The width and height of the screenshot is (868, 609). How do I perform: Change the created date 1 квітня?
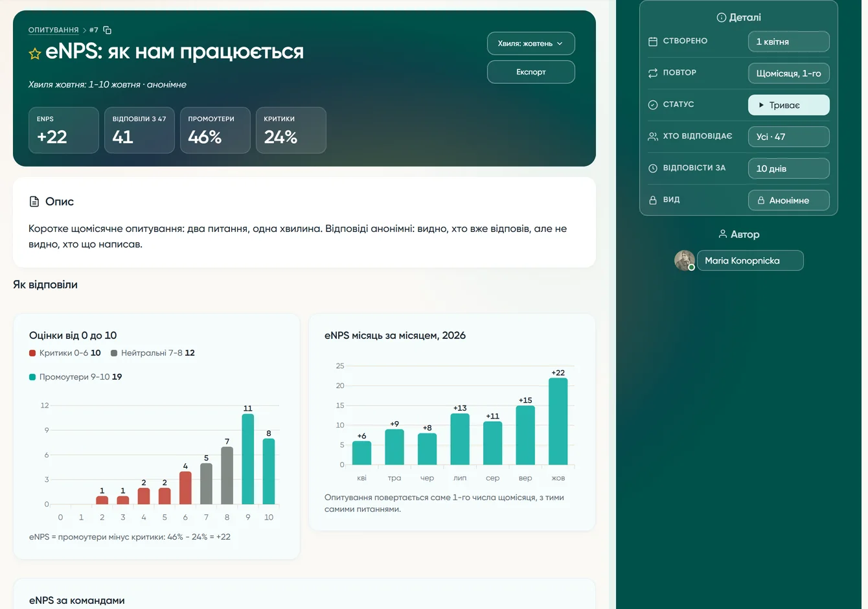789,41
